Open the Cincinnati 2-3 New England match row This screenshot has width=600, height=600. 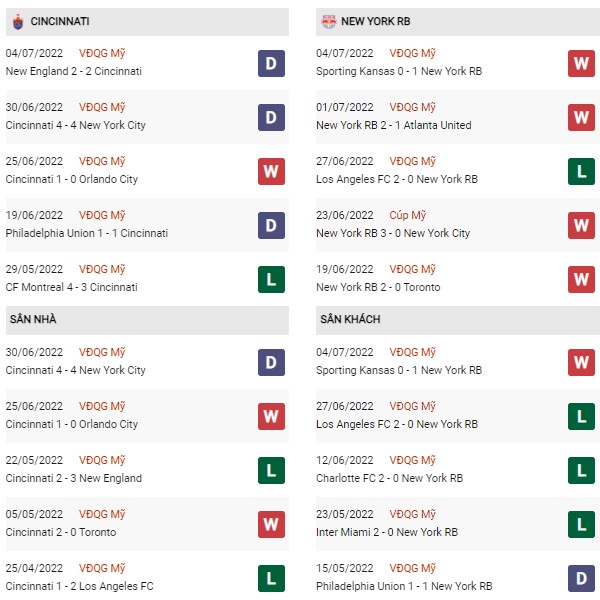pyautogui.click(x=147, y=470)
